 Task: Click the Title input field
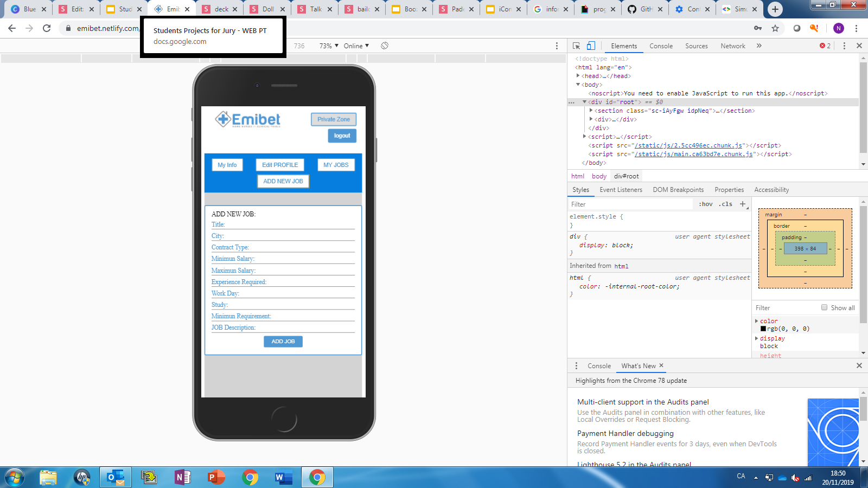[283, 224]
